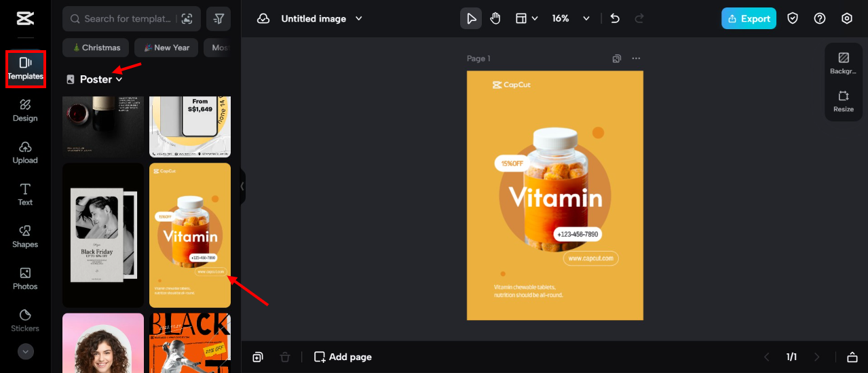Image resolution: width=868 pixels, height=373 pixels.
Task: Undo the last action
Action: point(615,18)
